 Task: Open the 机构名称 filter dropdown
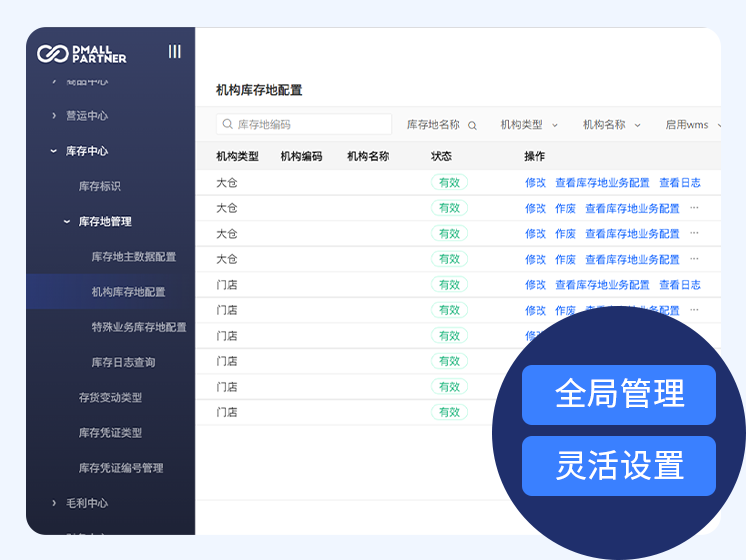tap(610, 125)
